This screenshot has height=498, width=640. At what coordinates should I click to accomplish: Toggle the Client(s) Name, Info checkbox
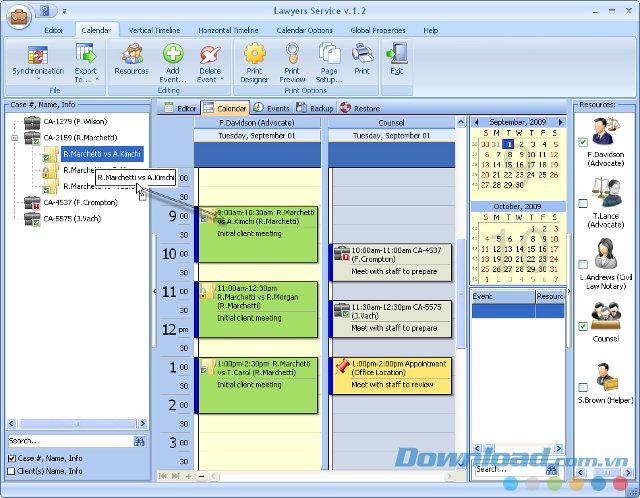[11, 470]
